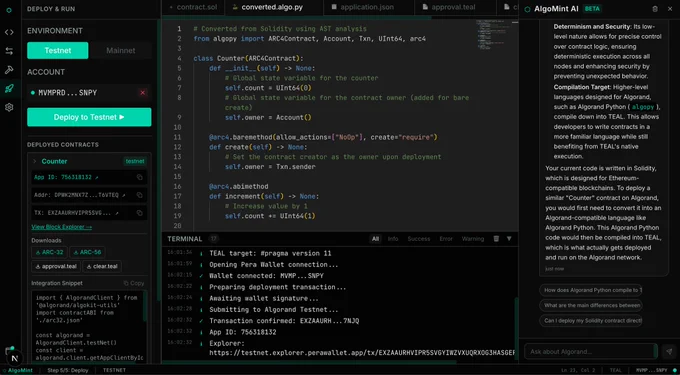
Task: Filter terminal to Info messages
Action: click(x=393, y=239)
